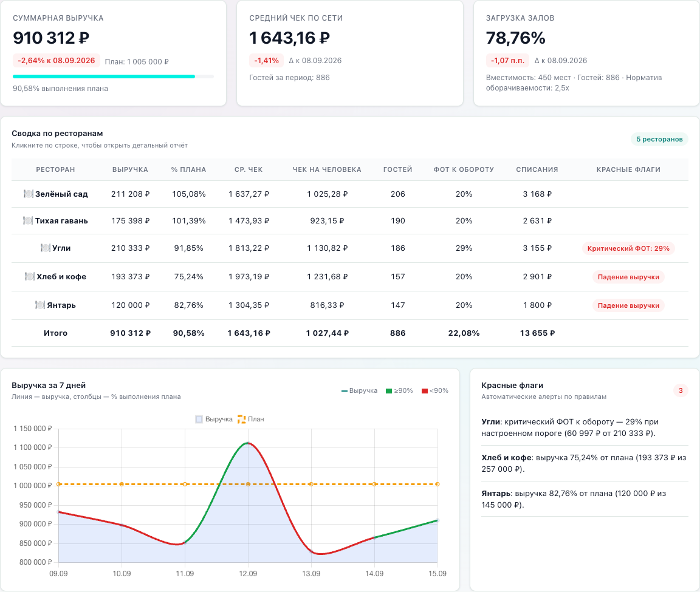
Task: Click the green ≥90% legend swatch
Action: click(x=389, y=391)
